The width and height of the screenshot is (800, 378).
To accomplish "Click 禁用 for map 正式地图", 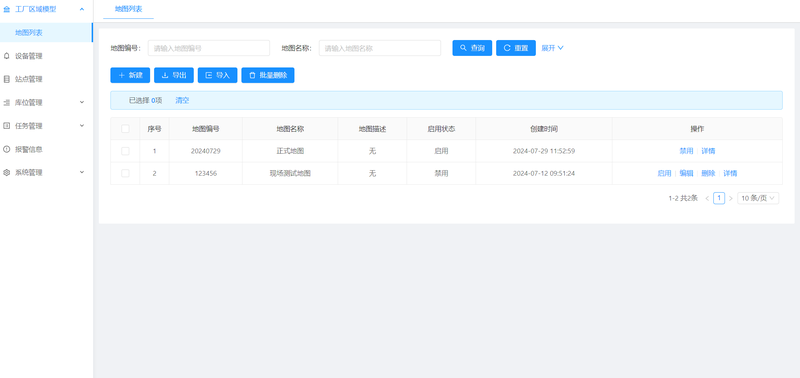I will coord(686,151).
